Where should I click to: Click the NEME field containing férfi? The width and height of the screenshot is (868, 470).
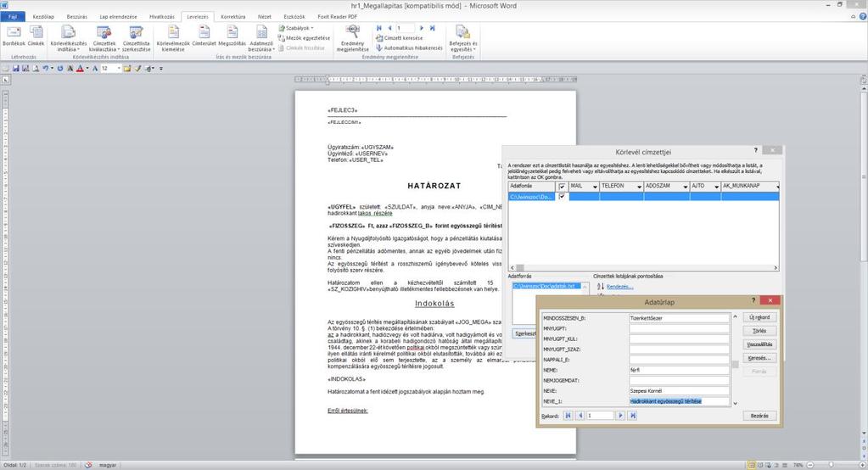coord(679,370)
